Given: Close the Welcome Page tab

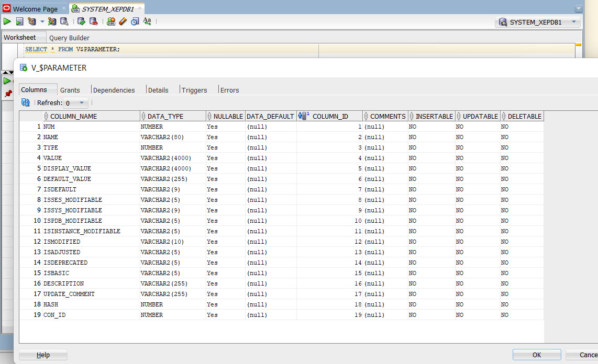Looking at the screenshot, I should click(x=64, y=8).
